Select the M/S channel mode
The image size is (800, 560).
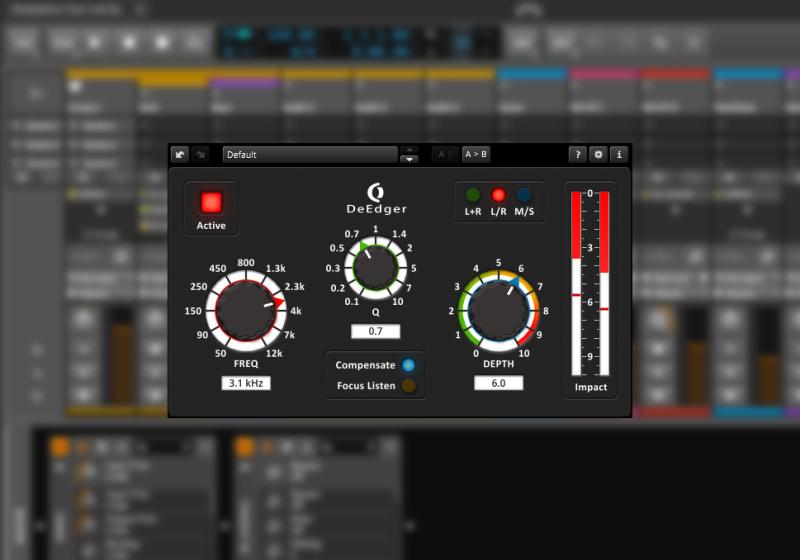pos(524,195)
